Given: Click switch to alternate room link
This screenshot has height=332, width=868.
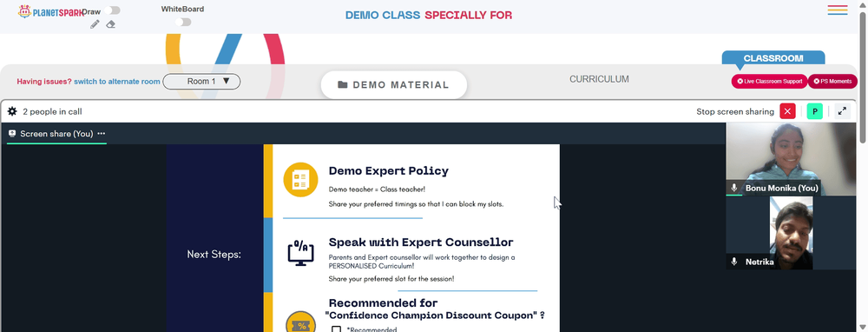Looking at the screenshot, I should [117, 82].
